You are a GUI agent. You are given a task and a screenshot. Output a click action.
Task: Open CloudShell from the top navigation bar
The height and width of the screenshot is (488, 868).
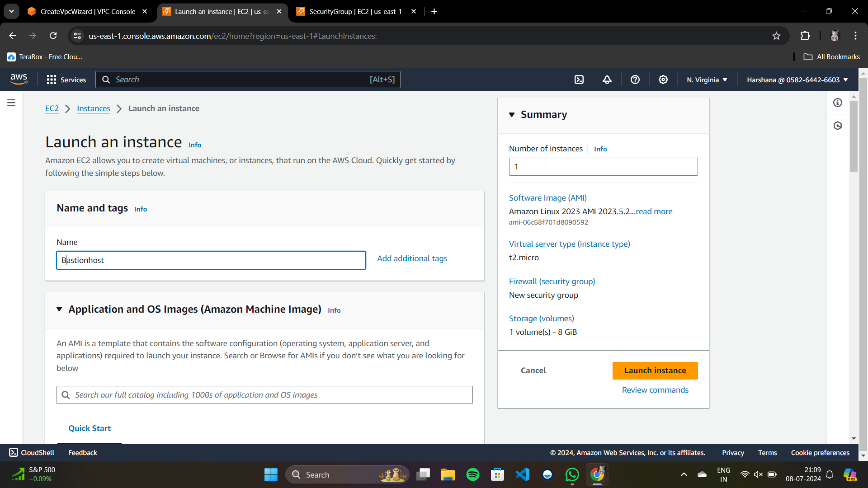579,80
